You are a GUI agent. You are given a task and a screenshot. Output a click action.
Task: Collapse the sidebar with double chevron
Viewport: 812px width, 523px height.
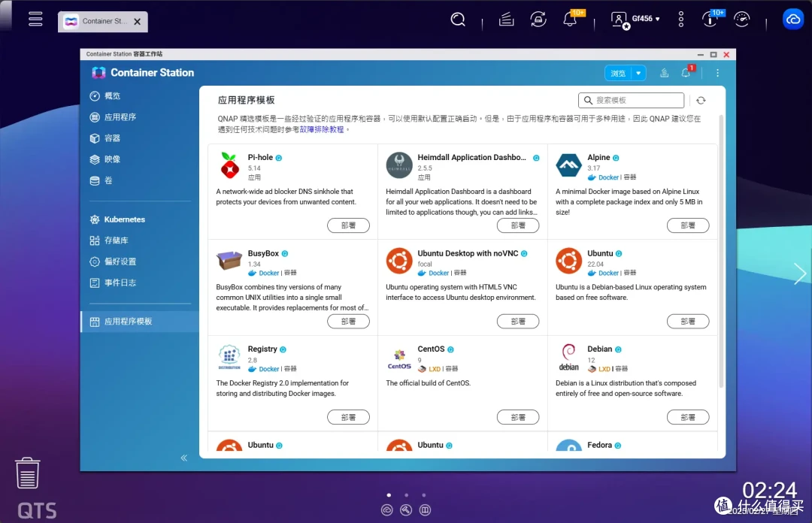click(x=184, y=458)
